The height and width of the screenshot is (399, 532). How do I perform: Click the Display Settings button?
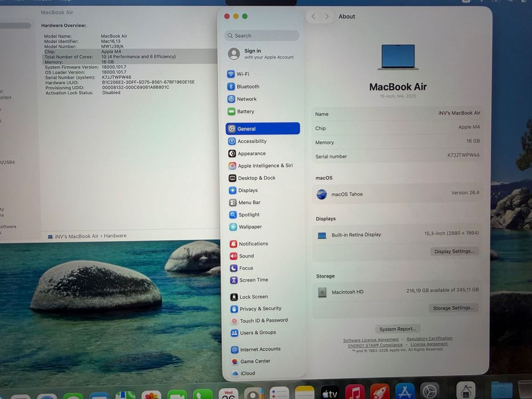tap(454, 251)
